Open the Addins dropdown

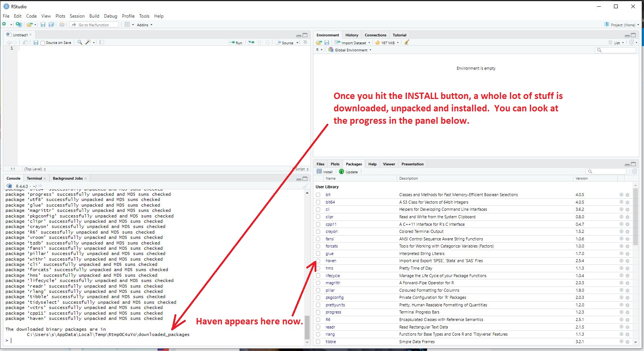tap(144, 25)
